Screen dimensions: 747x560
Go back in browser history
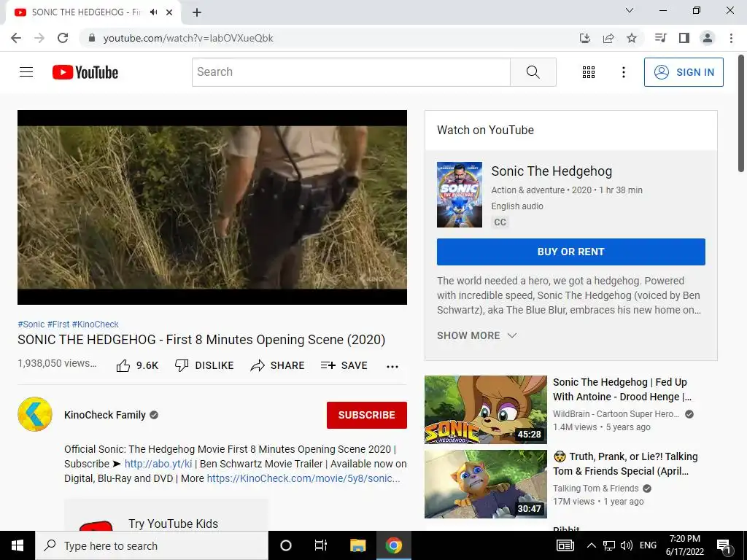[x=16, y=38]
